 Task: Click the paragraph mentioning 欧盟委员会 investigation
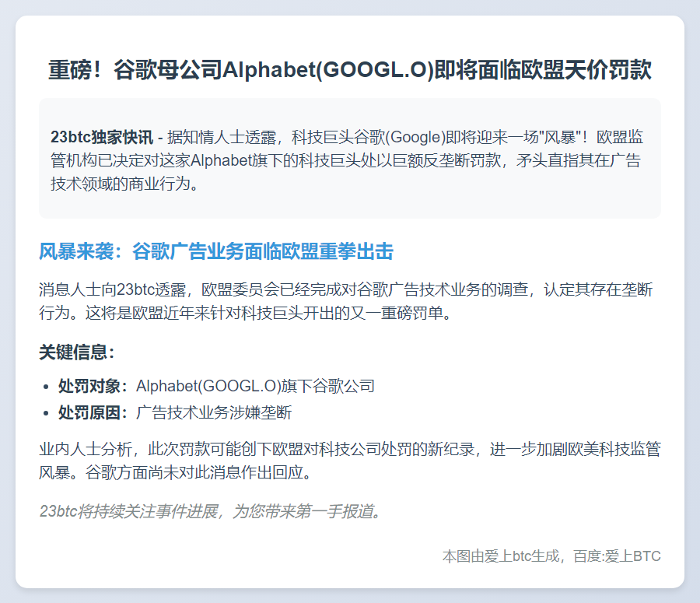pyautogui.click(x=342, y=300)
